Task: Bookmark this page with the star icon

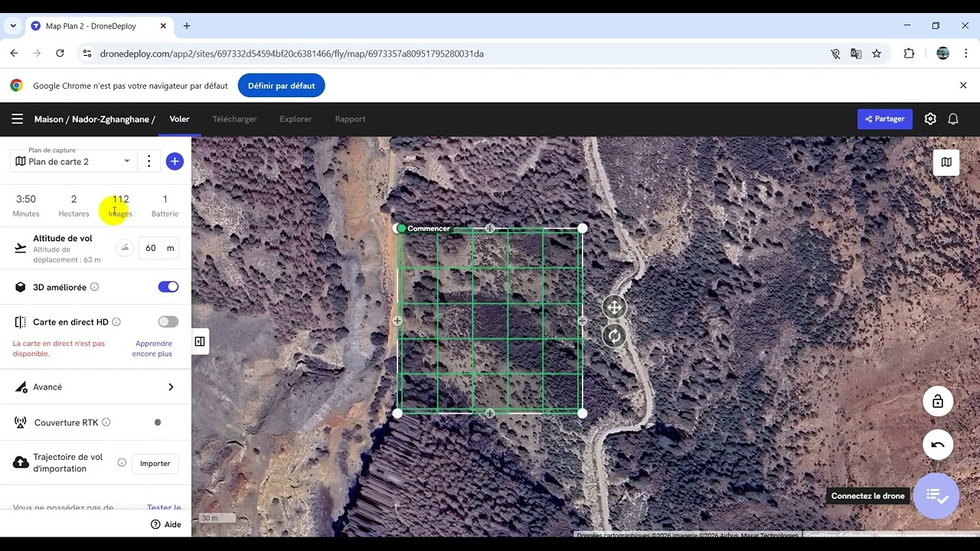Action: pyautogui.click(x=877, y=54)
